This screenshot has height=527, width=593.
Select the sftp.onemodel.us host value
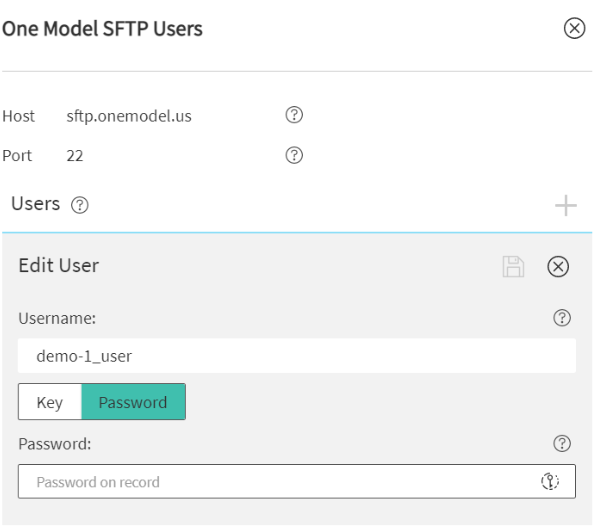tap(129, 116)
